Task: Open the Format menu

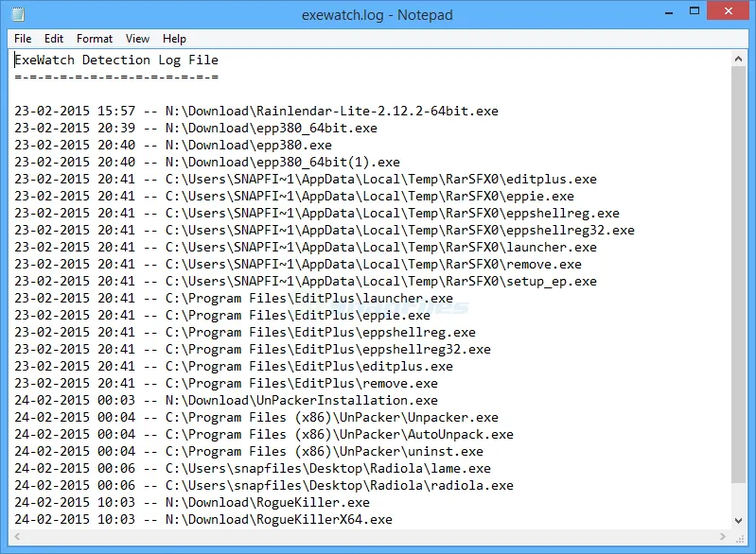Action: [95, 39]
